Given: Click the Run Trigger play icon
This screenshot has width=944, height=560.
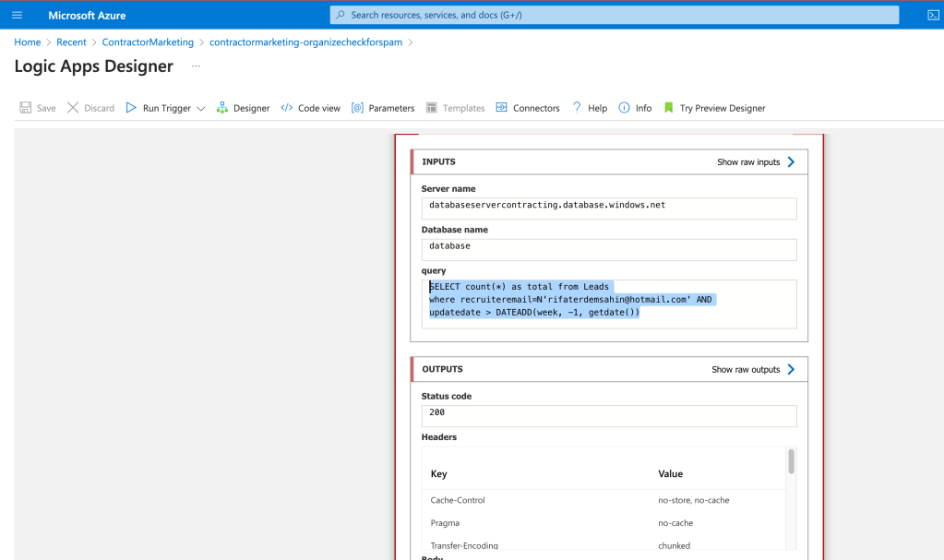Looking at the screenshot, I should (x=131, y=108).
